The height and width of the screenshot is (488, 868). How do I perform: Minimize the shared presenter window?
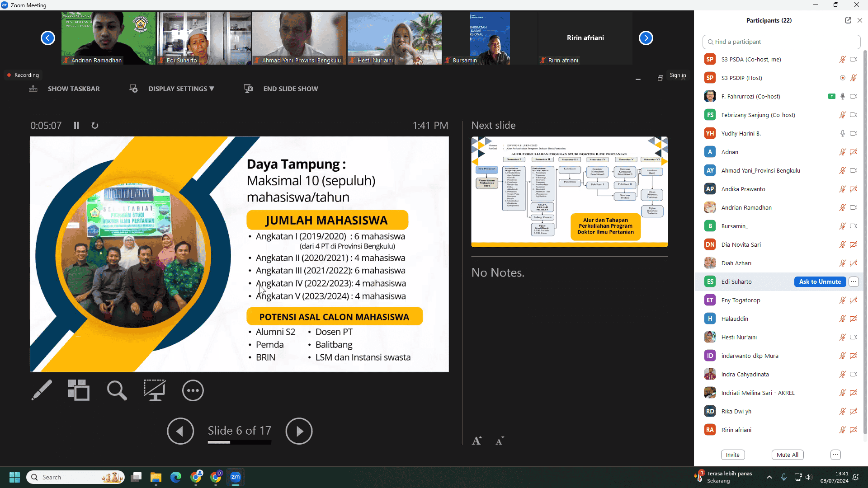coord(638,79)
